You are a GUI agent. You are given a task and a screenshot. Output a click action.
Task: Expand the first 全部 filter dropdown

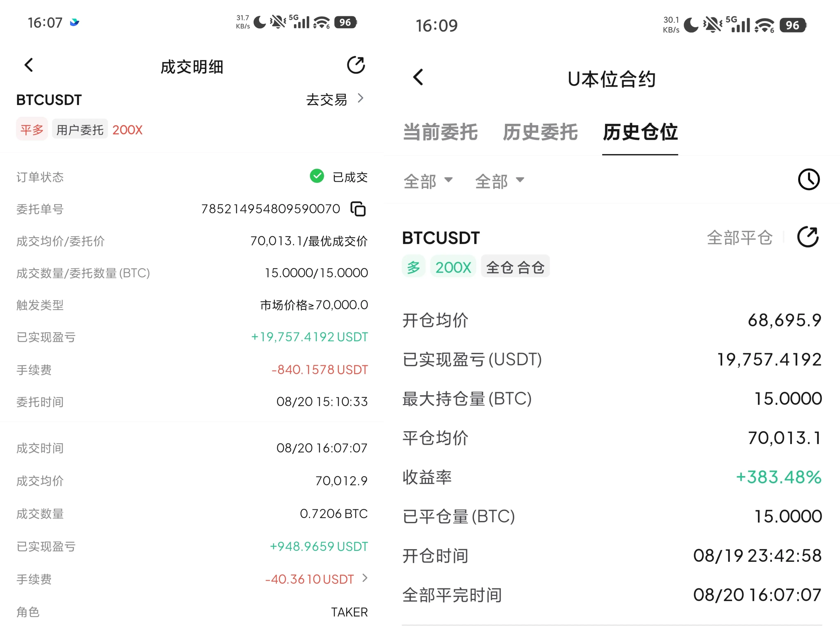tap(428, 181)
